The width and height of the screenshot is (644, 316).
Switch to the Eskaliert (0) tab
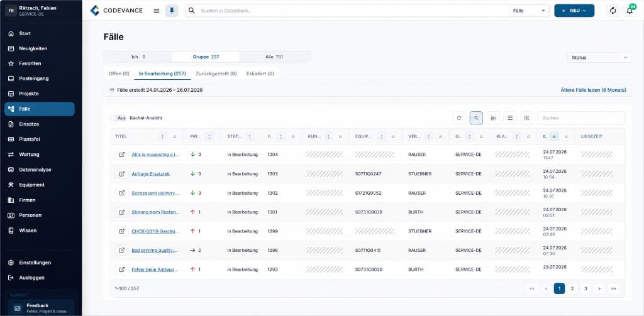point(260,74)
